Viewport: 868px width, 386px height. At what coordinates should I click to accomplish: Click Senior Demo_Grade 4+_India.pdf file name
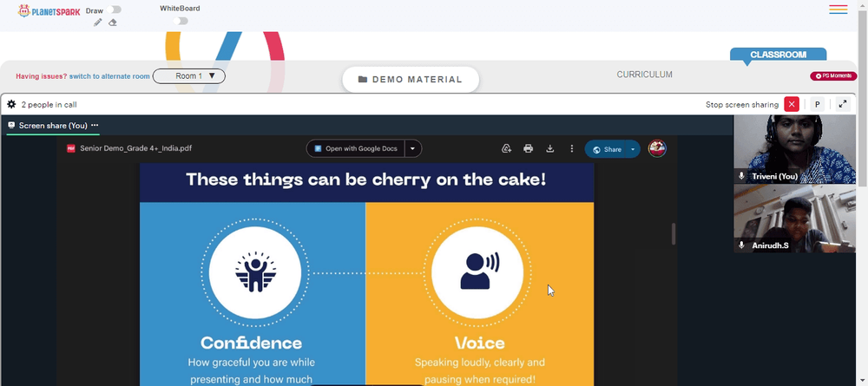[x=135, y=148]
